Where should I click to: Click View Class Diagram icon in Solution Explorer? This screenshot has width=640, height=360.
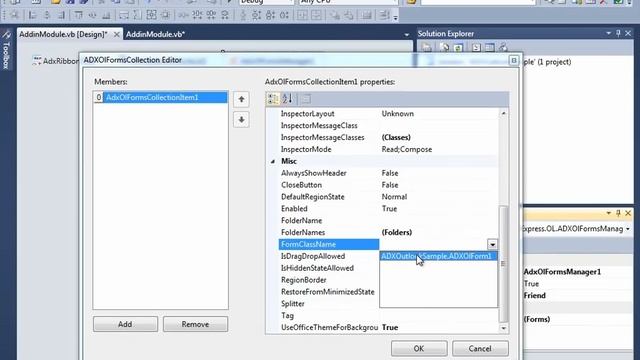click(503, 47)
